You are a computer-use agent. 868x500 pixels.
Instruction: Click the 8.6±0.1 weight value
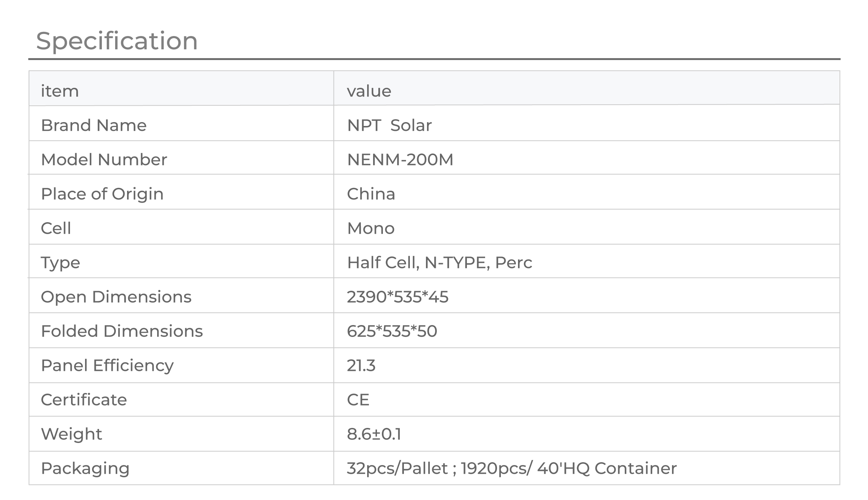(x=374, y=434)
